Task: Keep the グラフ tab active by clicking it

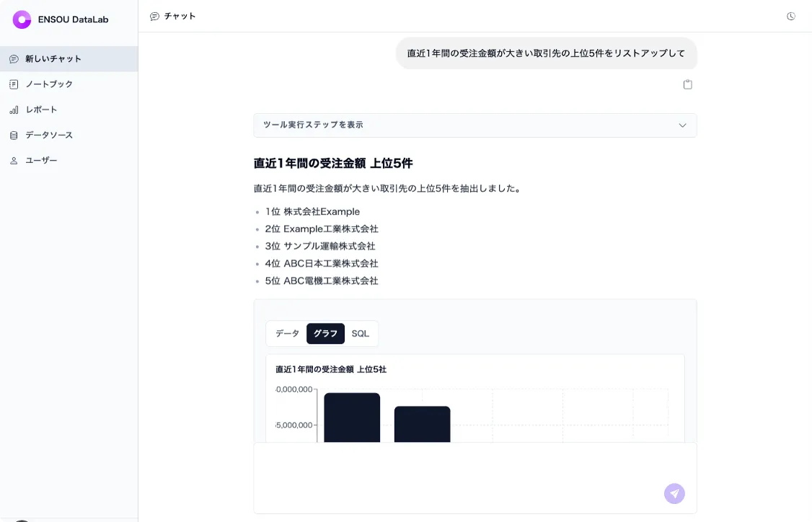Action: coord(325,333)
